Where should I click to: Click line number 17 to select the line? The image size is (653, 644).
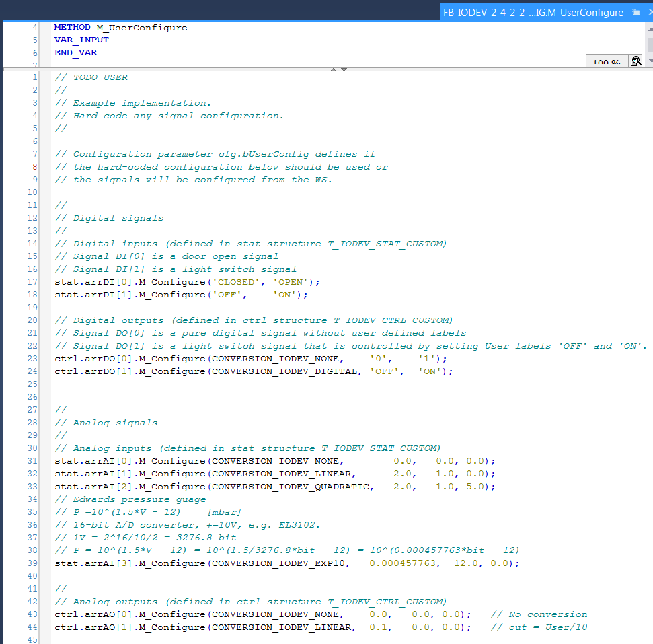pos(32,281)
